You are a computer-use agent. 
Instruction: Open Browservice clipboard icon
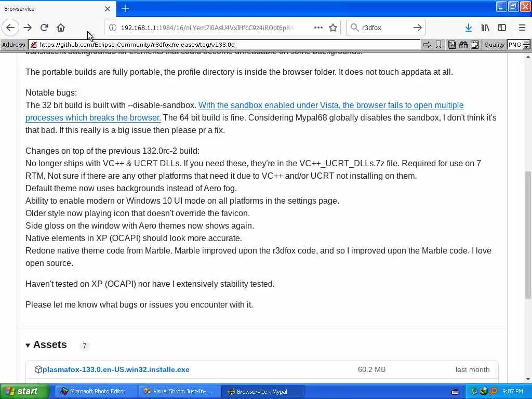click(x=475, y=45)
